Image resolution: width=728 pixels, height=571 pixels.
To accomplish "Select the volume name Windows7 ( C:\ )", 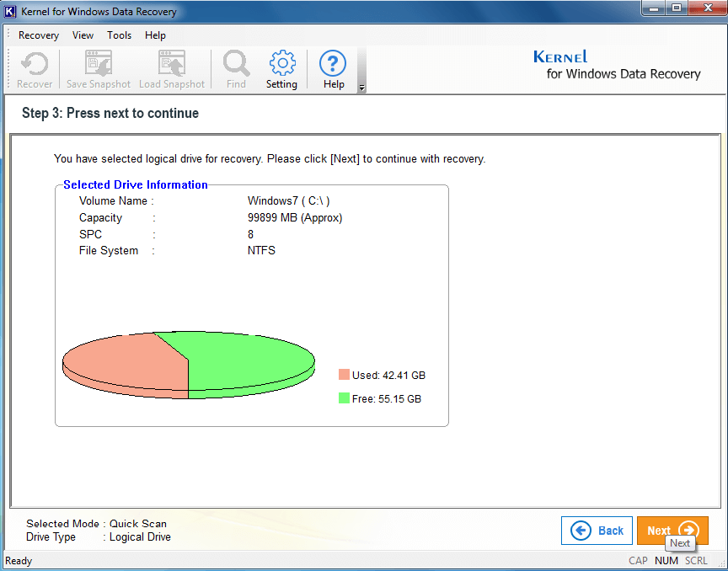I will pyautogui.click(x=289, y=201).
